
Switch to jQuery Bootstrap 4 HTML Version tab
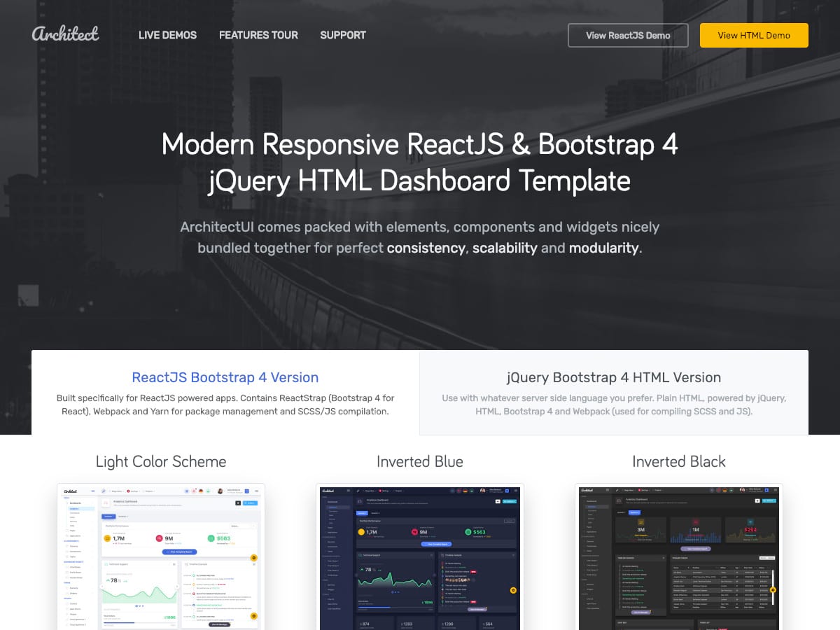[614, 393]
